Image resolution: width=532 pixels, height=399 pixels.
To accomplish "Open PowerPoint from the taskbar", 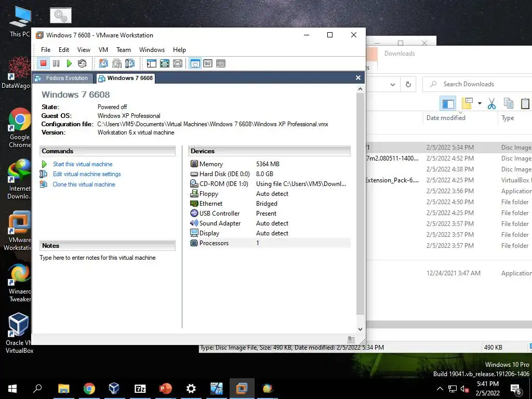I will point(166,389).
